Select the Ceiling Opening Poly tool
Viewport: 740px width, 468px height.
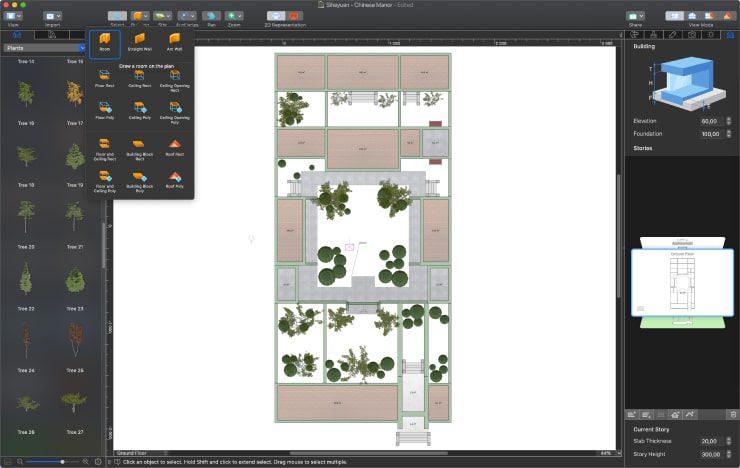[175, 112]
